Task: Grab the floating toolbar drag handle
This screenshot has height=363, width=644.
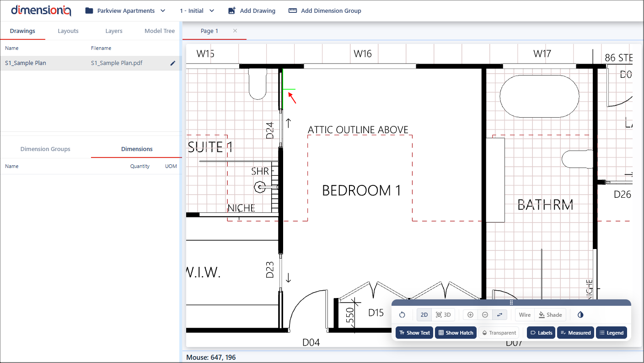Action: (511, 303)
